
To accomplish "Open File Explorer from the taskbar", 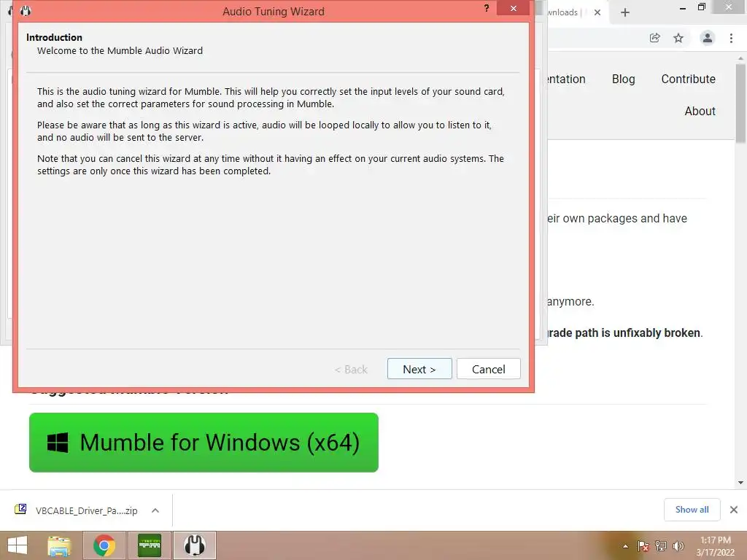I will 59,545.
